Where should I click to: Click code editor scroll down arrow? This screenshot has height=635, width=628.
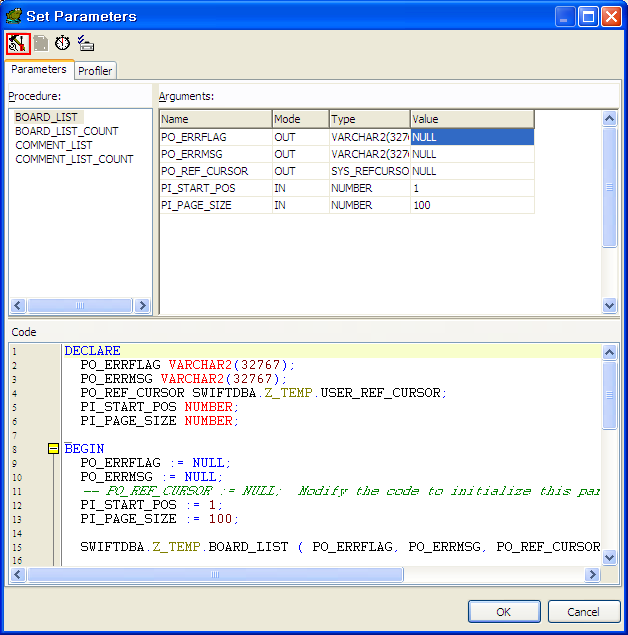click(609, 558)
